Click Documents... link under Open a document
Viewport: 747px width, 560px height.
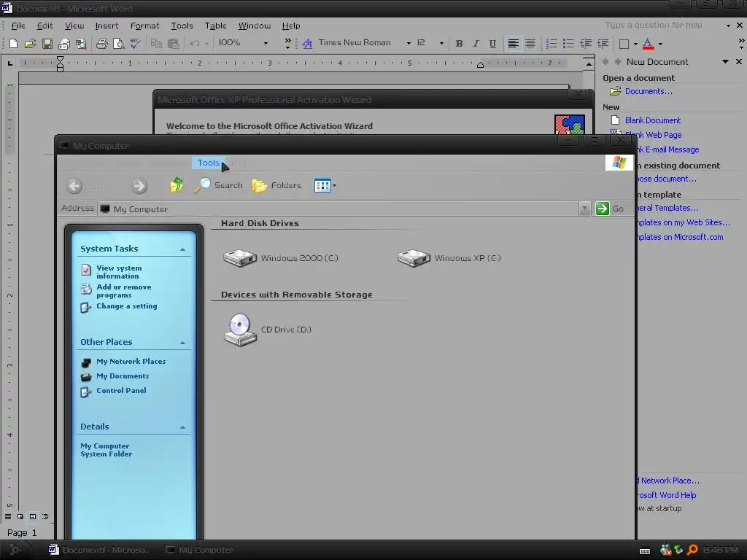point(649,91)
